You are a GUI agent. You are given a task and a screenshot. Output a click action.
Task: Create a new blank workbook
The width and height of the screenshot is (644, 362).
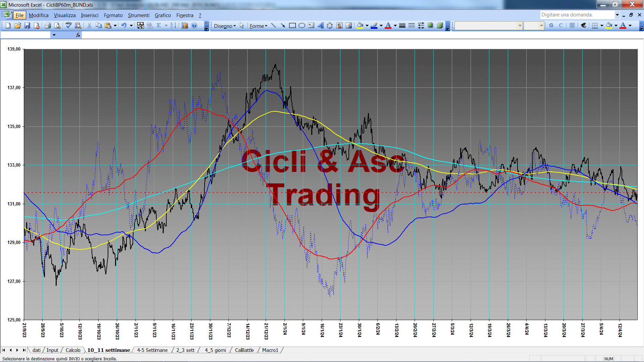coord(8,25)
